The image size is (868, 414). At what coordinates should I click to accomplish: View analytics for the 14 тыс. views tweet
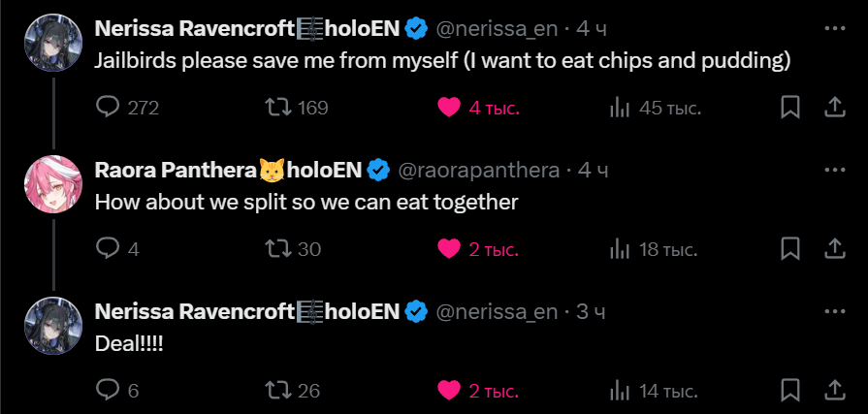619,391
